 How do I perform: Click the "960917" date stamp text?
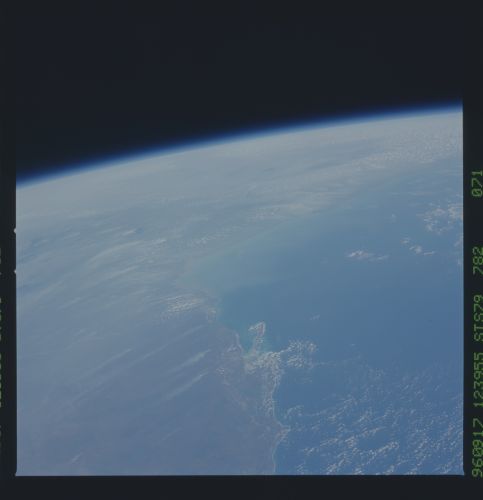tap(477, 447)
